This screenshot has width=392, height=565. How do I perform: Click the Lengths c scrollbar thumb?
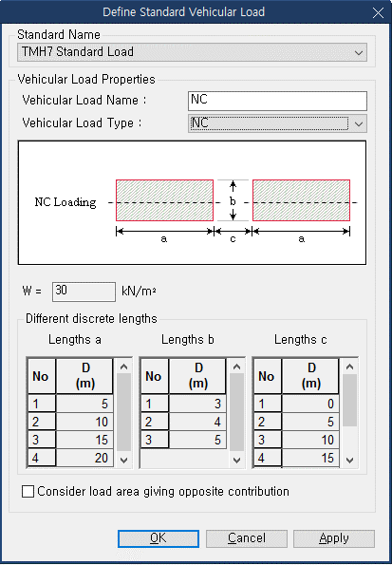click(x=350, y=401)
